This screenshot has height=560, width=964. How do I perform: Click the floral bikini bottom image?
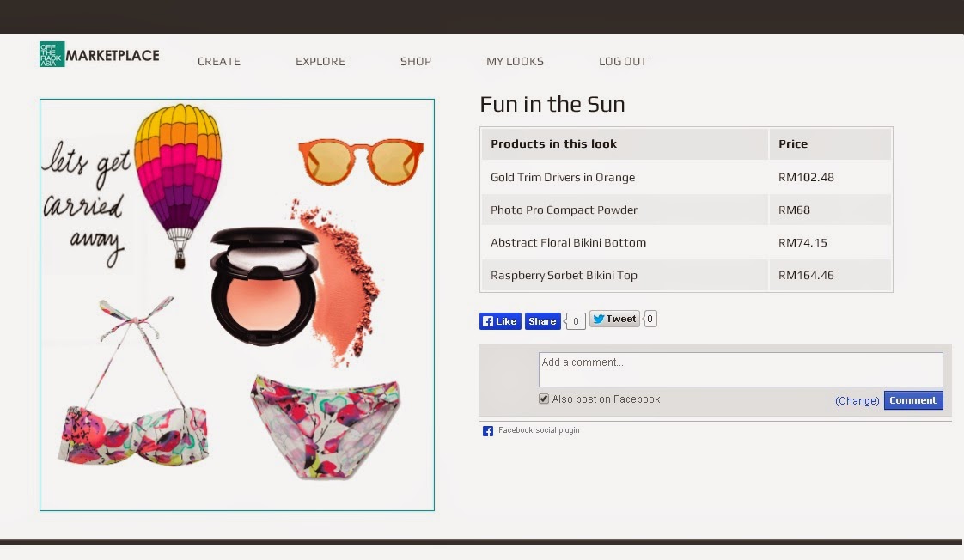coord(326,427)
